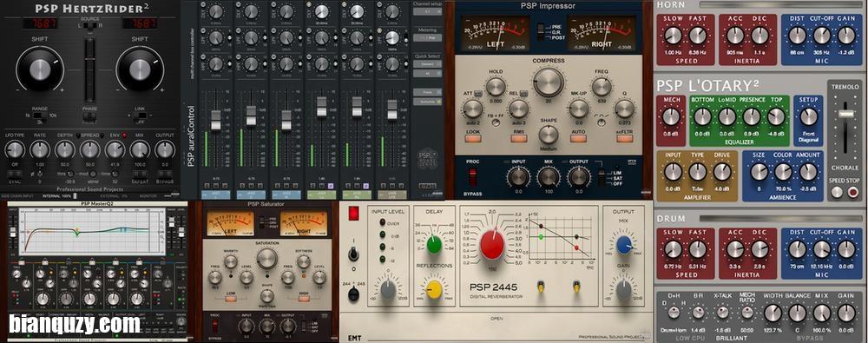Open the Channel setup dropdown in auralControl
Viewport: 868px width, 343px height.
click(x=427, y=11)
